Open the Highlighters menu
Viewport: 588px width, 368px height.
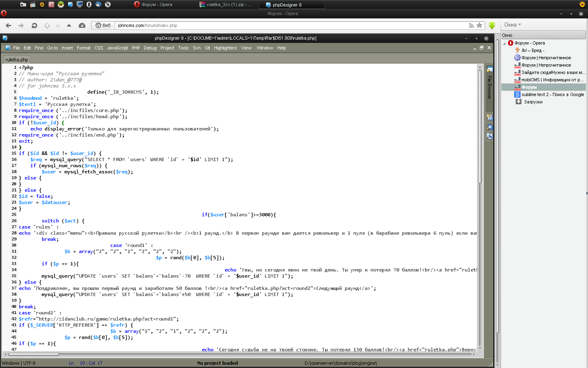(x=225, y=48)
